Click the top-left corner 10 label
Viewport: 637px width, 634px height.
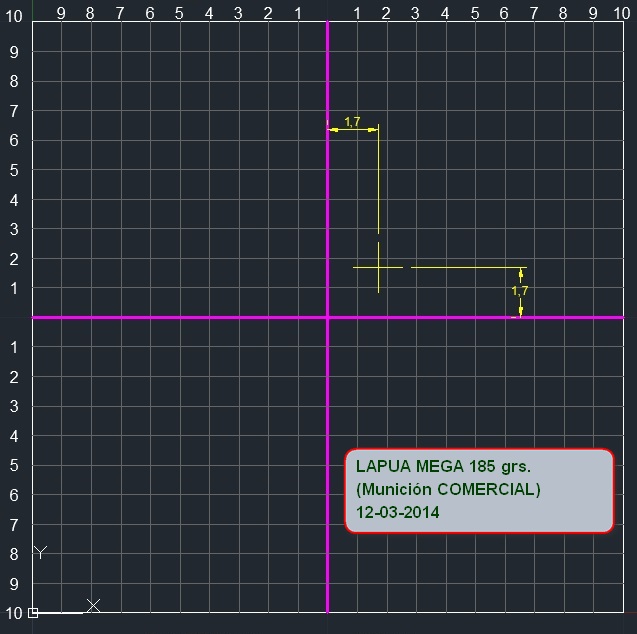[15, 17]
